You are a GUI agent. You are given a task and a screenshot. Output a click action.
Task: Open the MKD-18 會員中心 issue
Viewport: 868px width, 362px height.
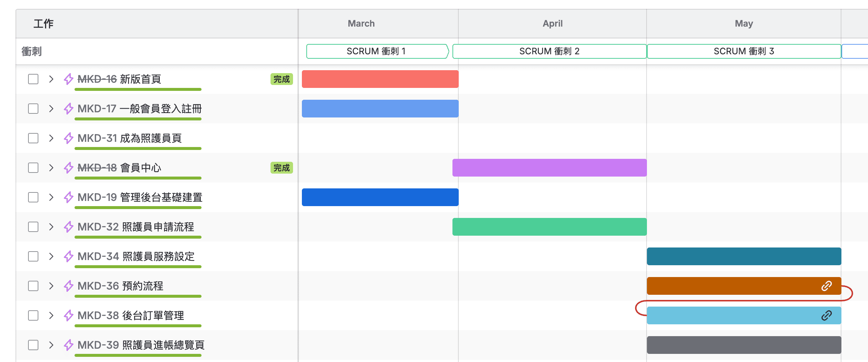pos(119,168)
